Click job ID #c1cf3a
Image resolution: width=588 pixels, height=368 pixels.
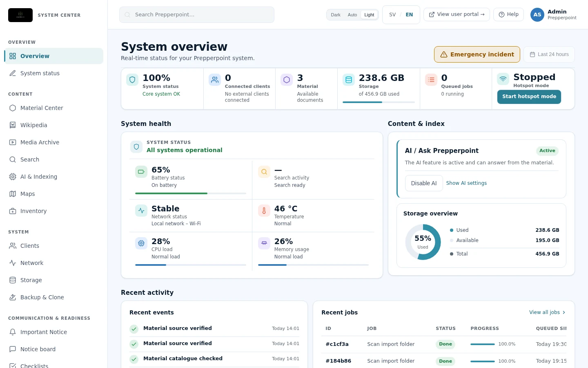337,344
